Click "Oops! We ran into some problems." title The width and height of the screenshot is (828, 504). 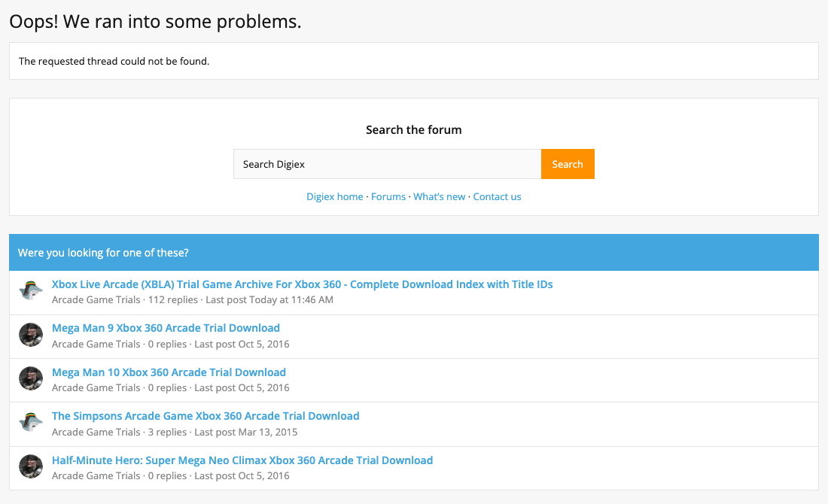point(155,22)
